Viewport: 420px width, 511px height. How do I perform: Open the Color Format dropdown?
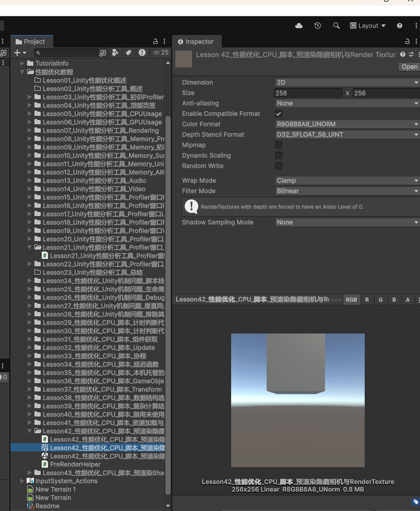(x=347, y=124)
